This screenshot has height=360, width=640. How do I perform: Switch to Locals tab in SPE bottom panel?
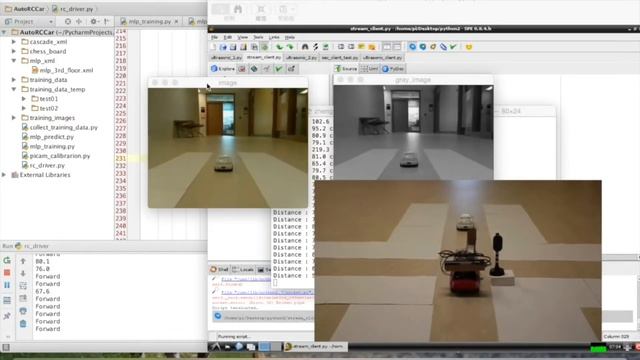point(243,269)
